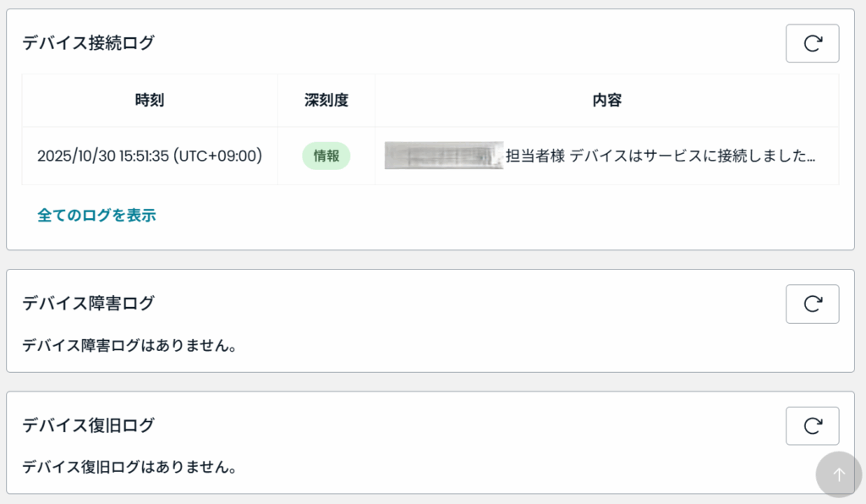Select the デバイス復旧ログはありません message
Screen dimensions: 866x504
click(129, 467)
